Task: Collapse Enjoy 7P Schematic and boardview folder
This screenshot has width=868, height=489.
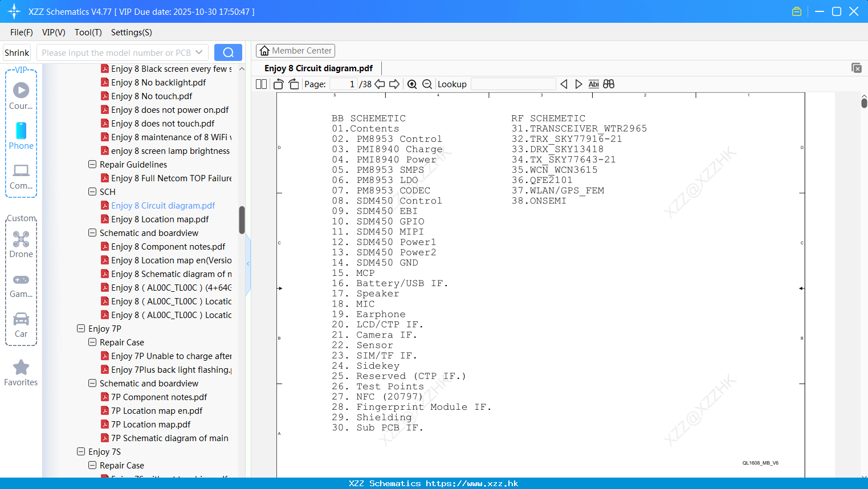Action: 92,383
